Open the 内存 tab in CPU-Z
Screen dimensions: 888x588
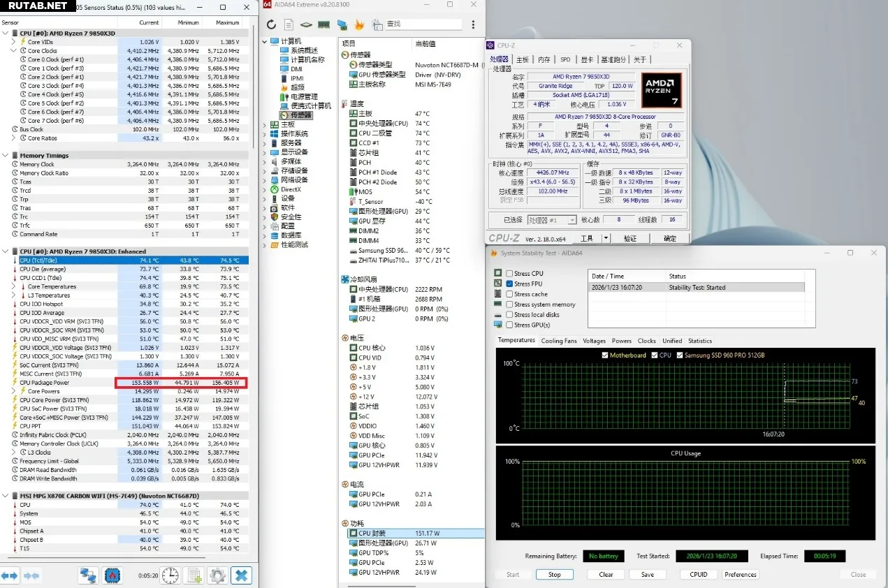pos(544,59)
